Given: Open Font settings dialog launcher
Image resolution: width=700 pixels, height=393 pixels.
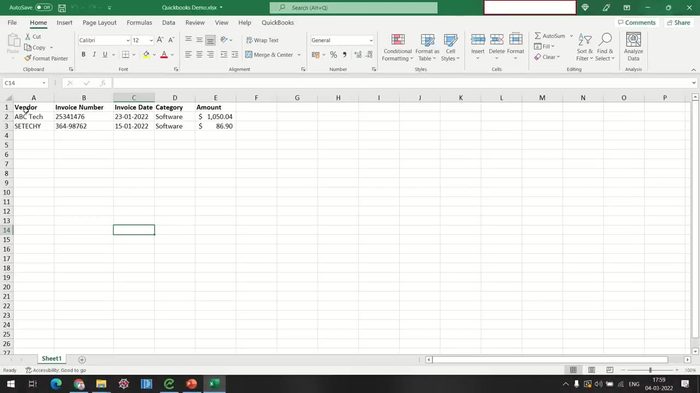Looking at the screenshot, I should (176, 69).
